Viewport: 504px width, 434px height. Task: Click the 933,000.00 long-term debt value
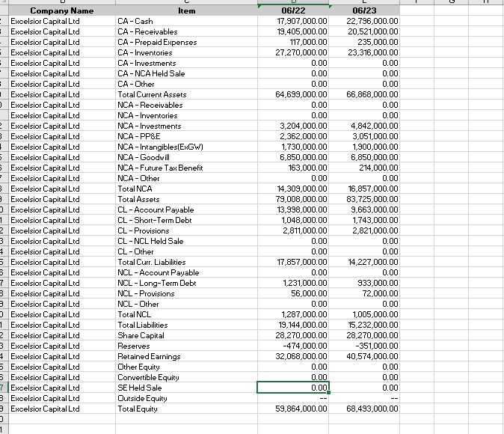click(364, 283)
